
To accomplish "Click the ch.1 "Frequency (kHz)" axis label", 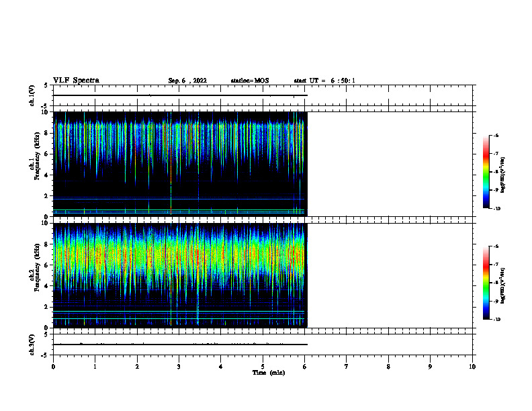I will [x=37, y=156].
